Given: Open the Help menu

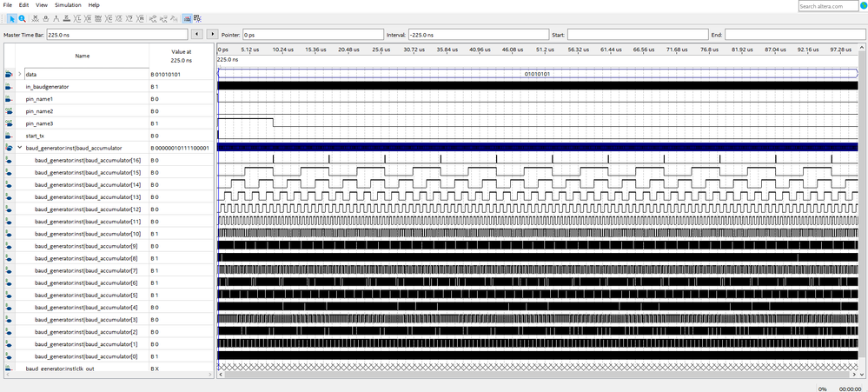Looking at the screenshot, I should tap(94, 5).
